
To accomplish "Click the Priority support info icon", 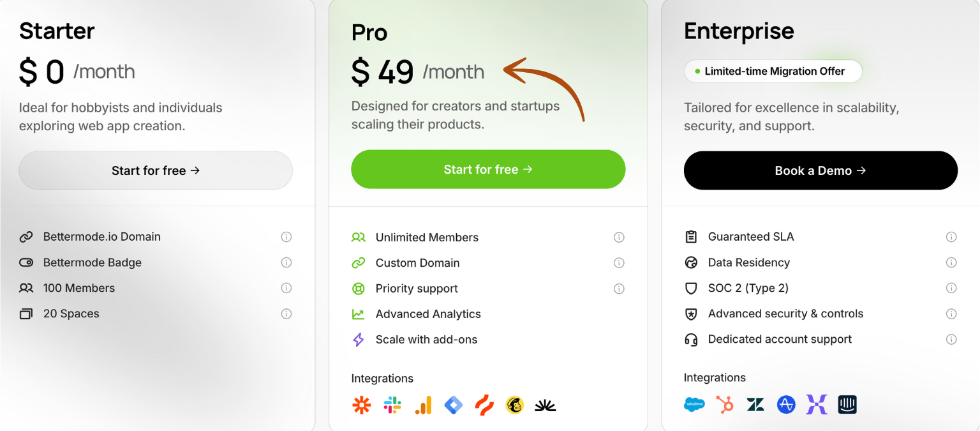I will coord(619,289).
